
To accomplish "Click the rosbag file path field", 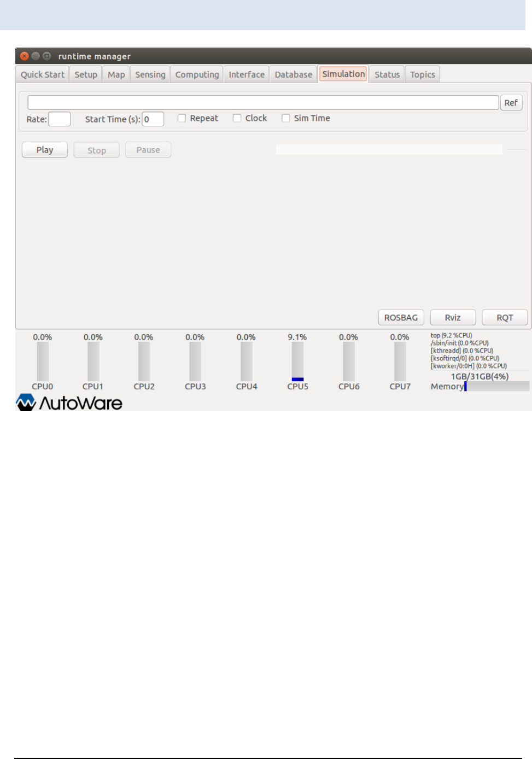I will [263, 103].
